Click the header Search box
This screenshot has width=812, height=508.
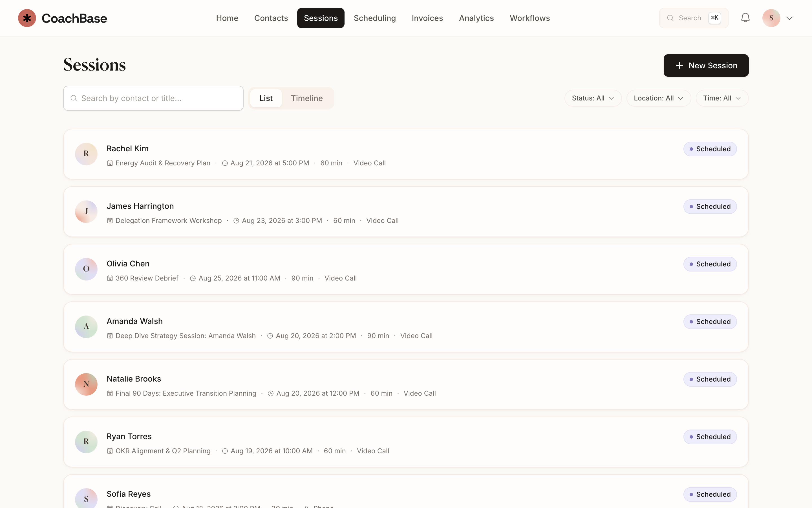coord(694,18)
